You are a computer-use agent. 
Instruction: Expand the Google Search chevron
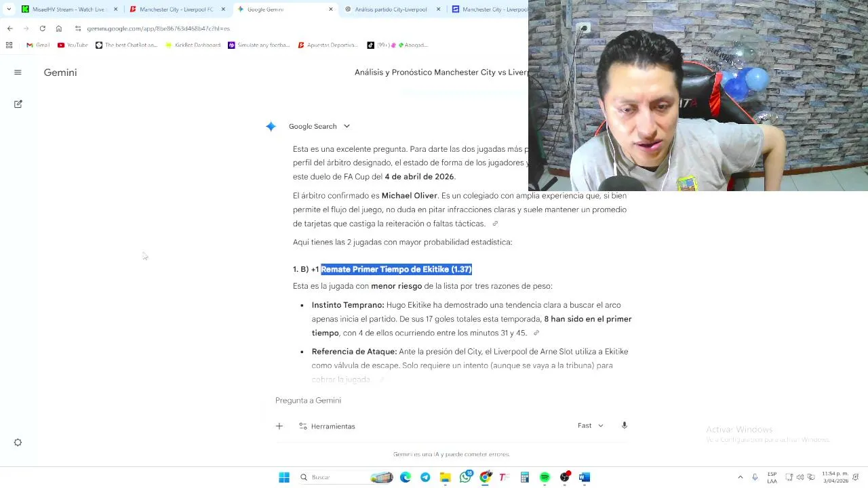coord(347,126)
